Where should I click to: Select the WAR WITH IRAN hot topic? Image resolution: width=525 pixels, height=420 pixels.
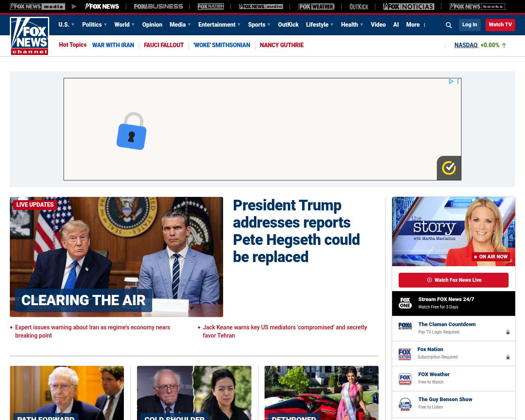[113, 45]
